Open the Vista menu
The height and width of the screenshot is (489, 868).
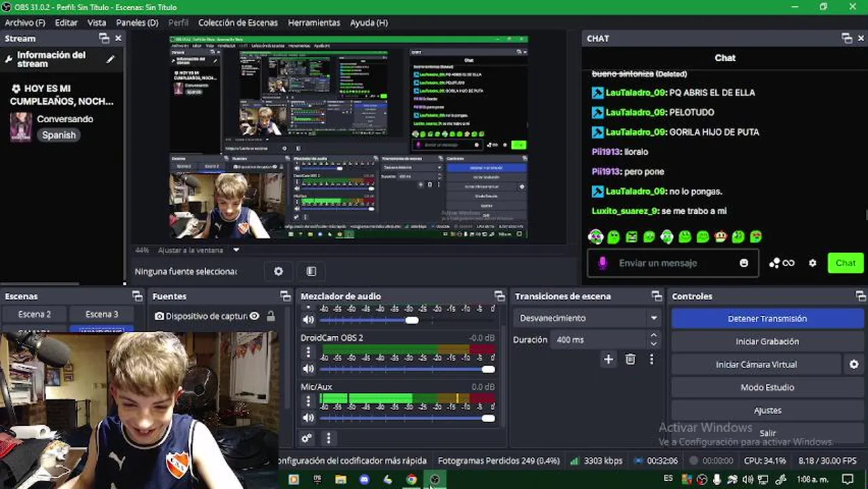coord(96,22)
